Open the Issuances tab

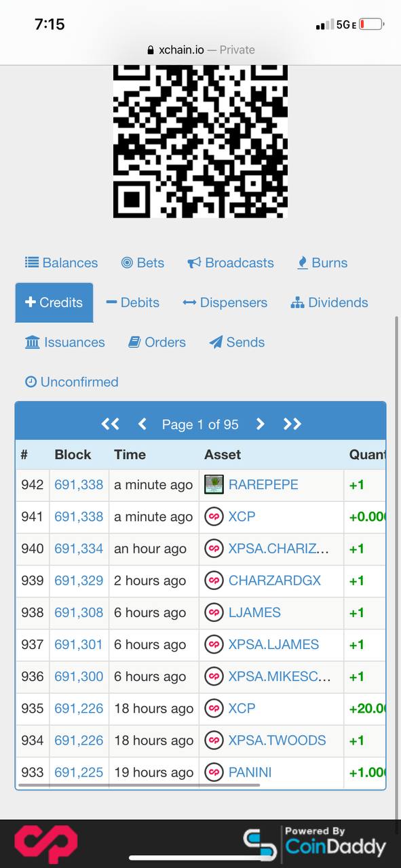[x=65, y=342]
